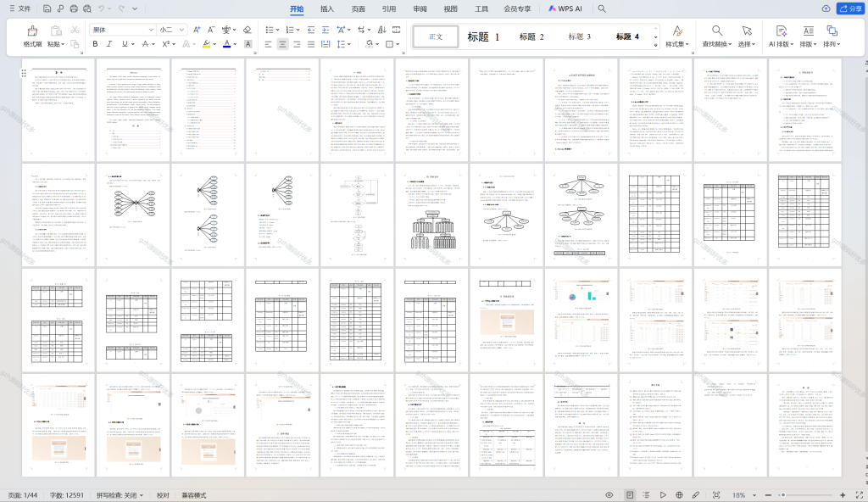Expand quick access toolbar customization chevron

(135, 8)
